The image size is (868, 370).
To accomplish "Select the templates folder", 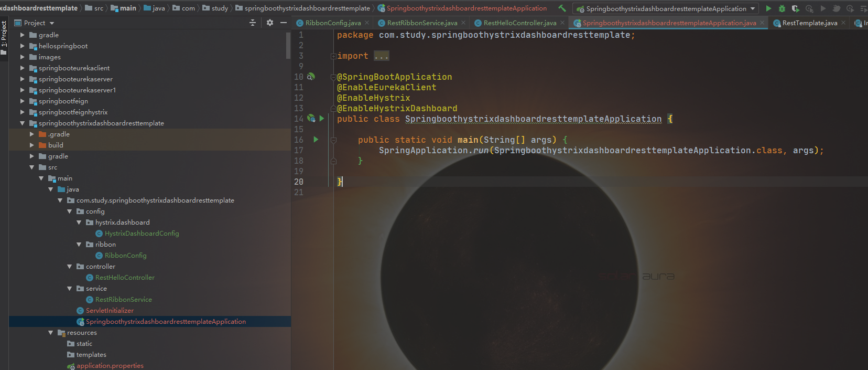I will click(x=91, y=355).
